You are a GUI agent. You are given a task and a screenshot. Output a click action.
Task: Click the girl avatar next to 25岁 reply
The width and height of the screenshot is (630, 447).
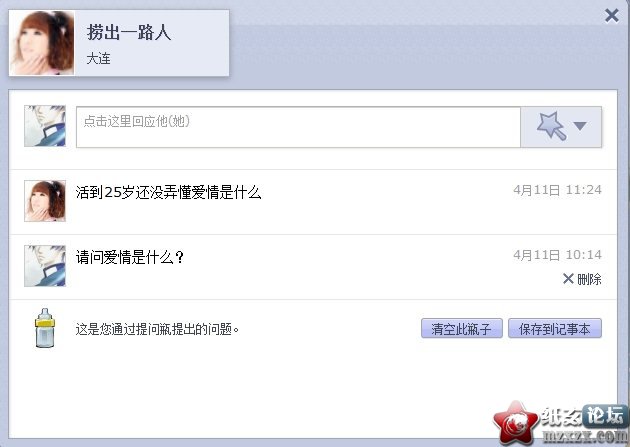pos(45,201)
